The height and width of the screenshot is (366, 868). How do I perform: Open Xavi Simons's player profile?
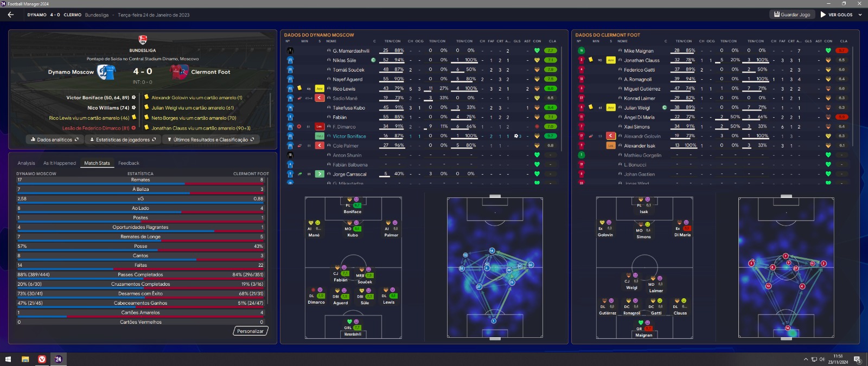tap(637, 127)
